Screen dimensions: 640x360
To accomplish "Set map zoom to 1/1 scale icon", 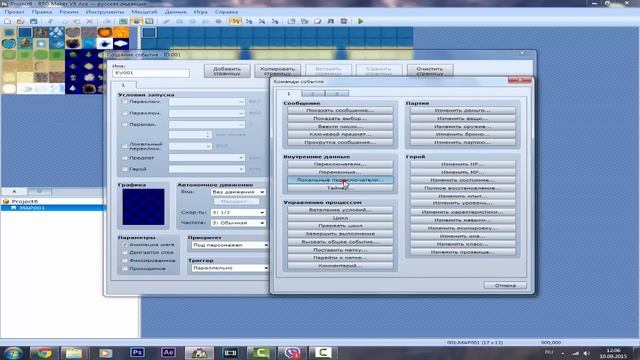I will click(x=236, y=21).
